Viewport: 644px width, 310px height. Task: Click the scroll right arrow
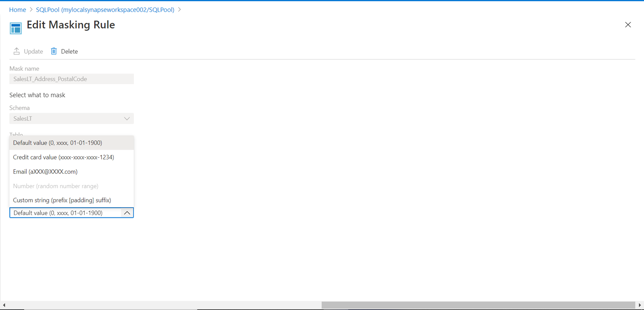640,305
